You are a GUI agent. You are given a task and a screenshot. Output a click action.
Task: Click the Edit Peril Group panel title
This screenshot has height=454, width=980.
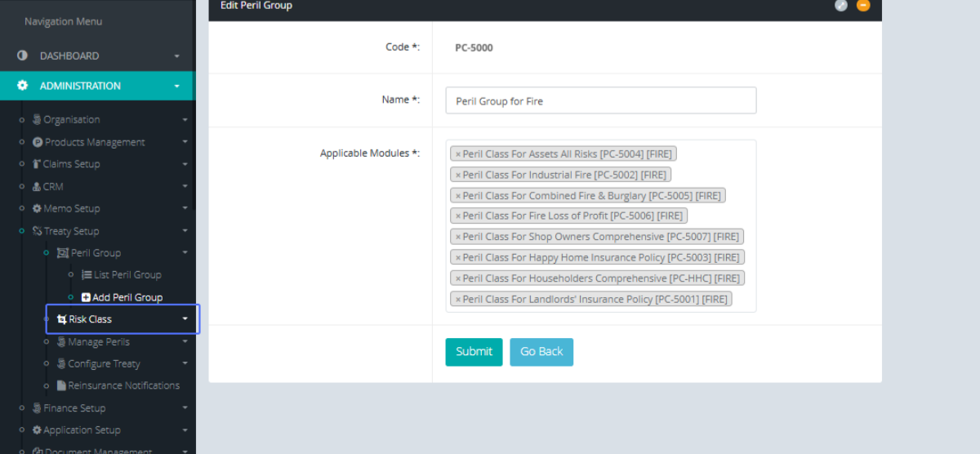coord(256,6)
